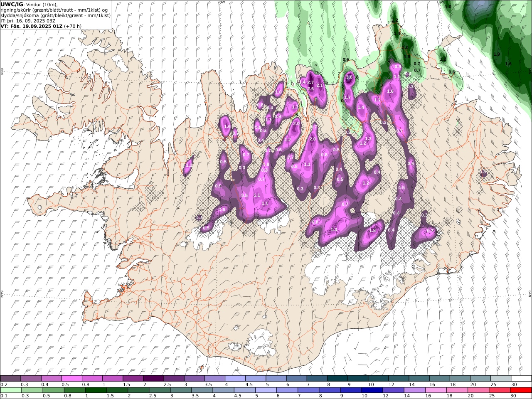Select the pure red 30 rain-scale swatch

[521, 390]
